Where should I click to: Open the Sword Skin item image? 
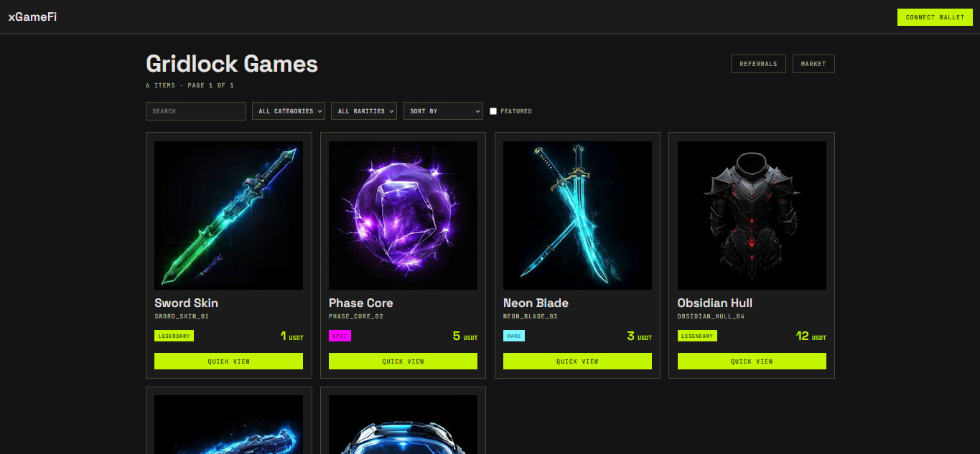pos(228,215)
